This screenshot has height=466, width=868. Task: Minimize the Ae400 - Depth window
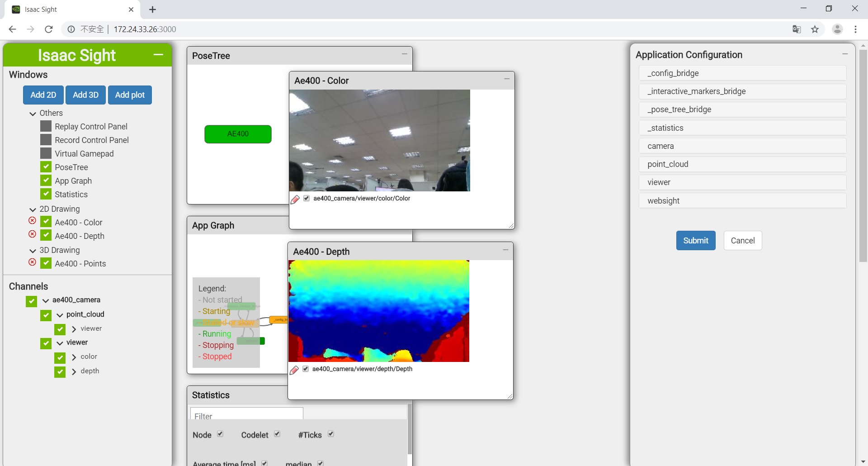point(505,250)
